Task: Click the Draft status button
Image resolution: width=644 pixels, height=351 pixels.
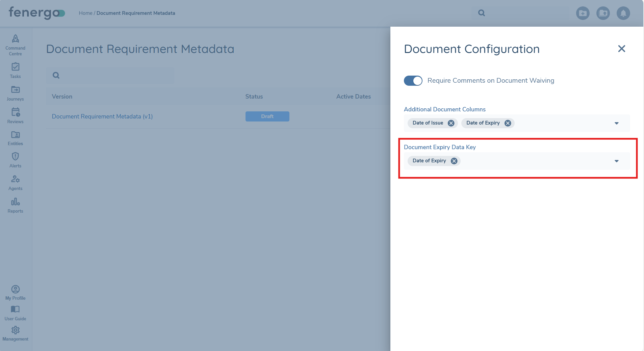Action: (x=267, y=116)
